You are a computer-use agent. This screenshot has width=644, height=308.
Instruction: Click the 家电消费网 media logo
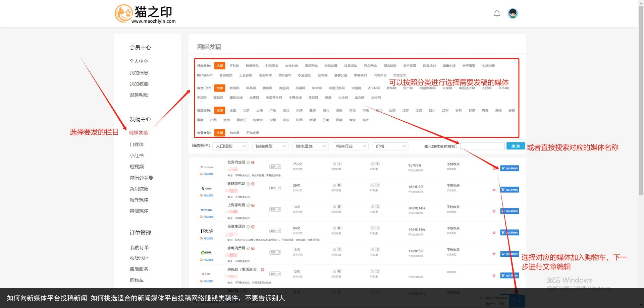(x=207, y=253)
